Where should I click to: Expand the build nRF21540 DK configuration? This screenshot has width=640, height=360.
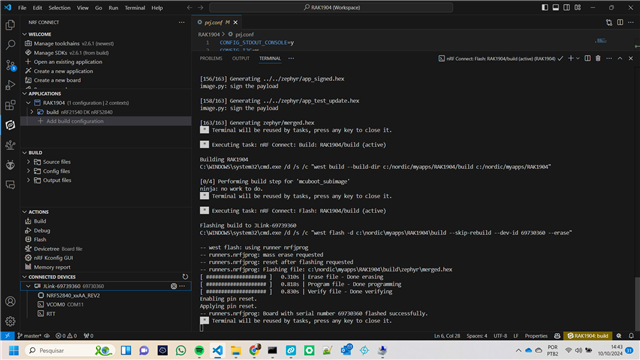click(32, 112)
